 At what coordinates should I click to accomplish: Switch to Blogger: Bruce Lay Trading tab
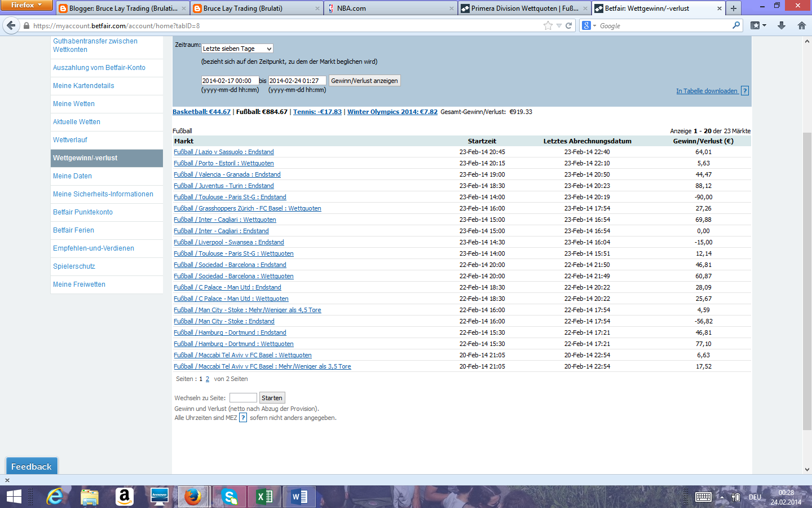pos(122,8)
